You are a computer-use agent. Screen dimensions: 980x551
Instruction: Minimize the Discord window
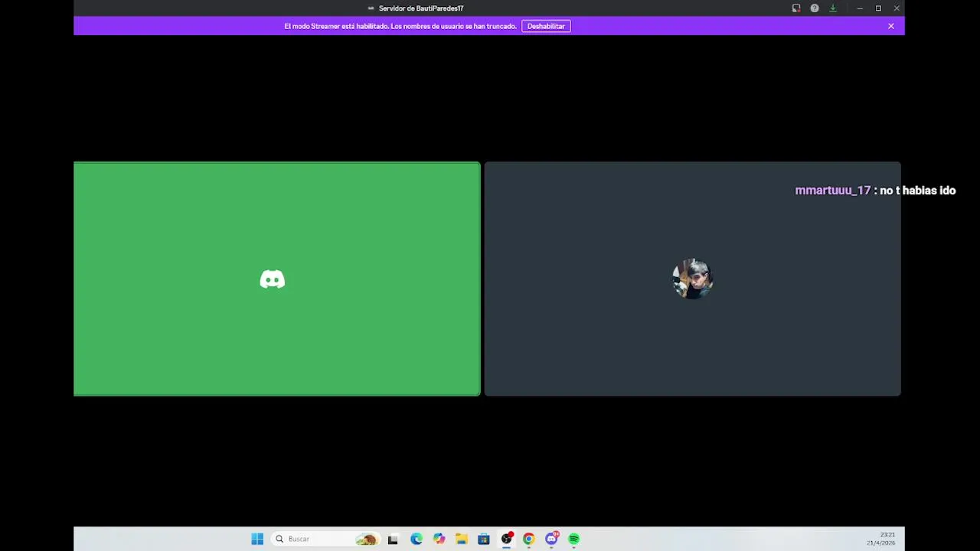coord(860,8)
